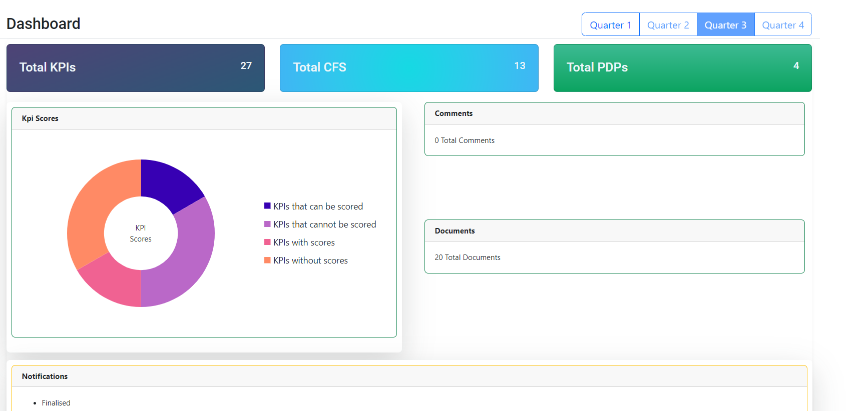Open the Total KPIs card
This screenshot has height=411, width=868.
point(135,68)
